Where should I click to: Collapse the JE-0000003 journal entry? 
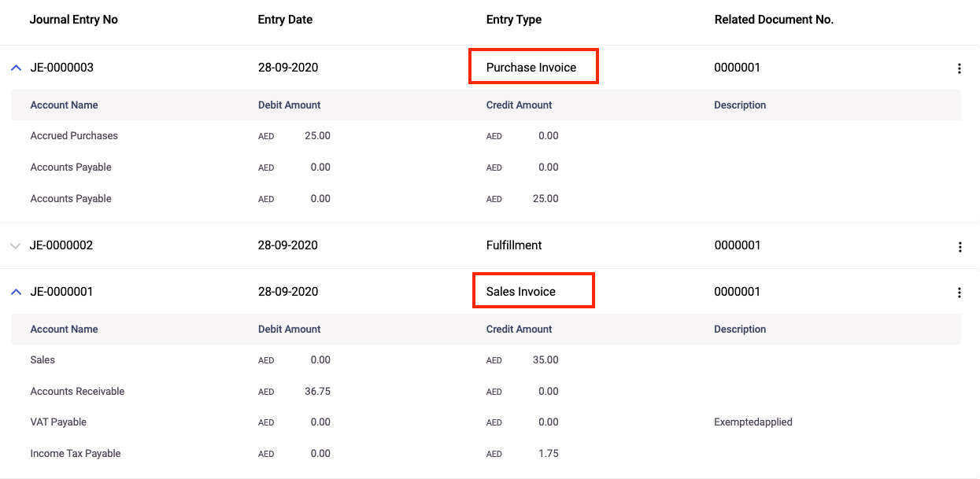click(16, 68)
